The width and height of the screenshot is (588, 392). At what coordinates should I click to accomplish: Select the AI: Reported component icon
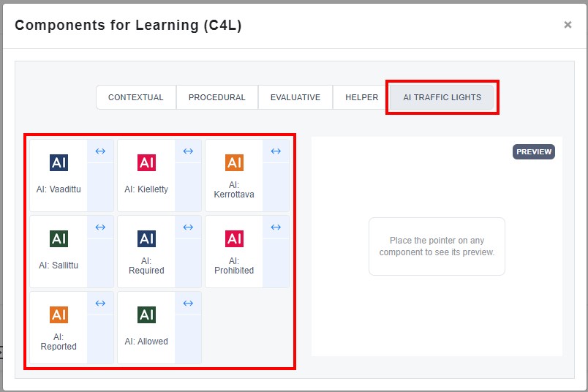click(59, 314)
